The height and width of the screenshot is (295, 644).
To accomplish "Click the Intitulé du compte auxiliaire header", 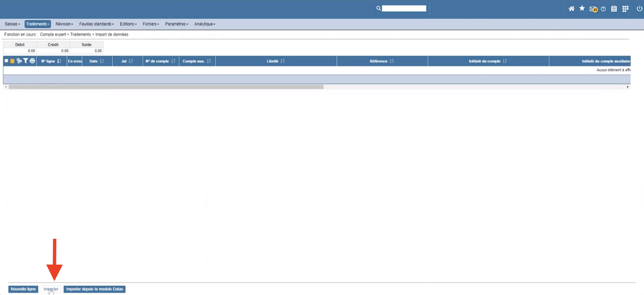I will click(x=590, y=61).
